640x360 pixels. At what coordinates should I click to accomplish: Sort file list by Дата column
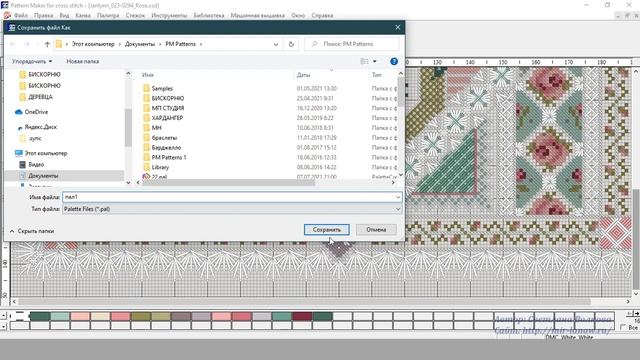[303, 75]
